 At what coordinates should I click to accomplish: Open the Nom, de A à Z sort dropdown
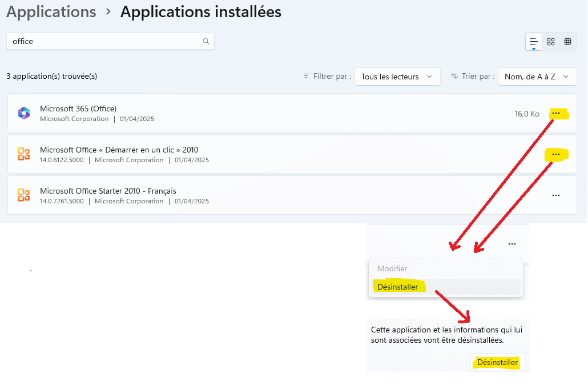537,77
